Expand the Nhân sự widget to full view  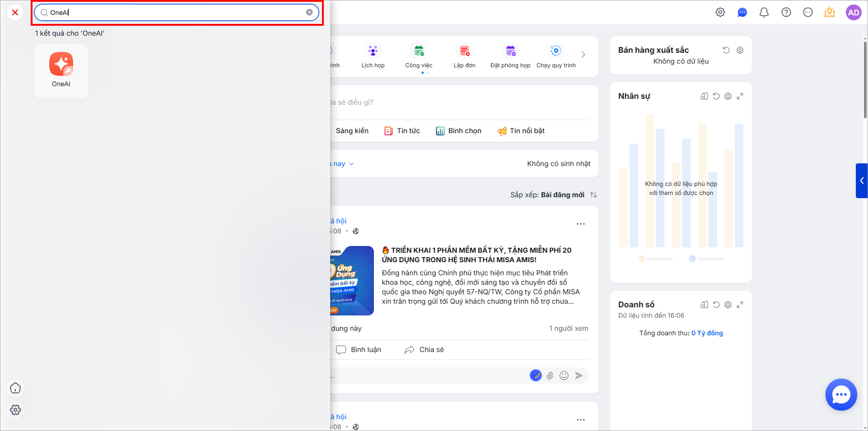pos(740,96)
